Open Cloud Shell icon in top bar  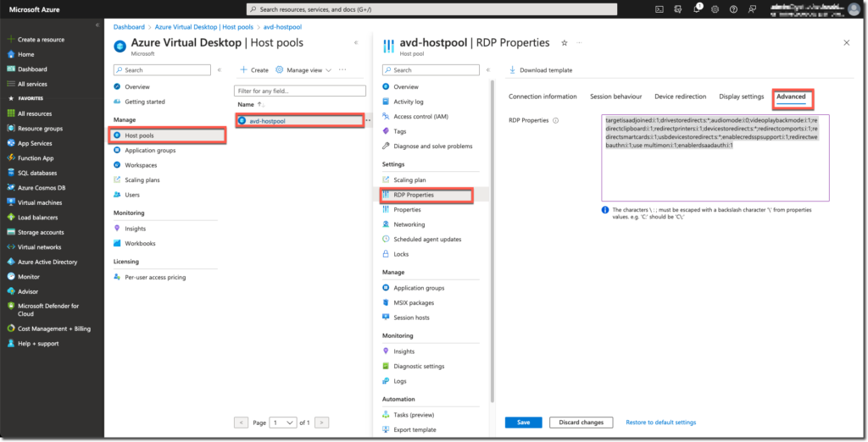[659, 9]
